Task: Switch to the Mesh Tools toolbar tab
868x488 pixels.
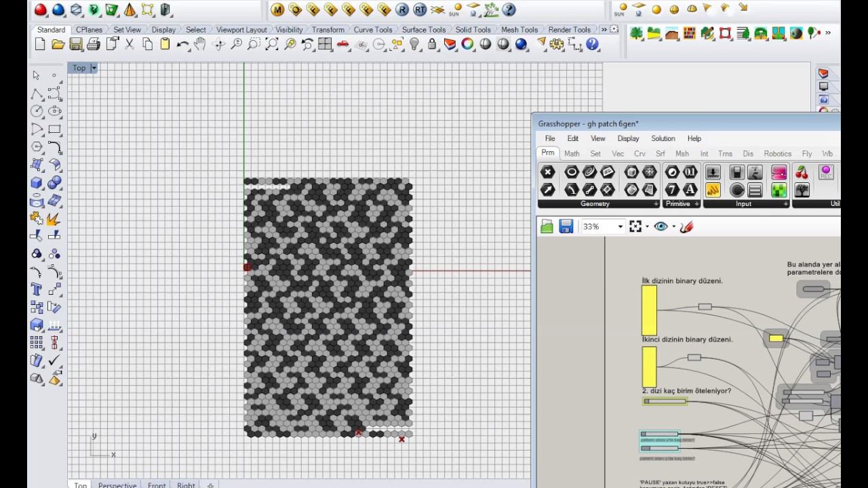Action: [519, 30]
